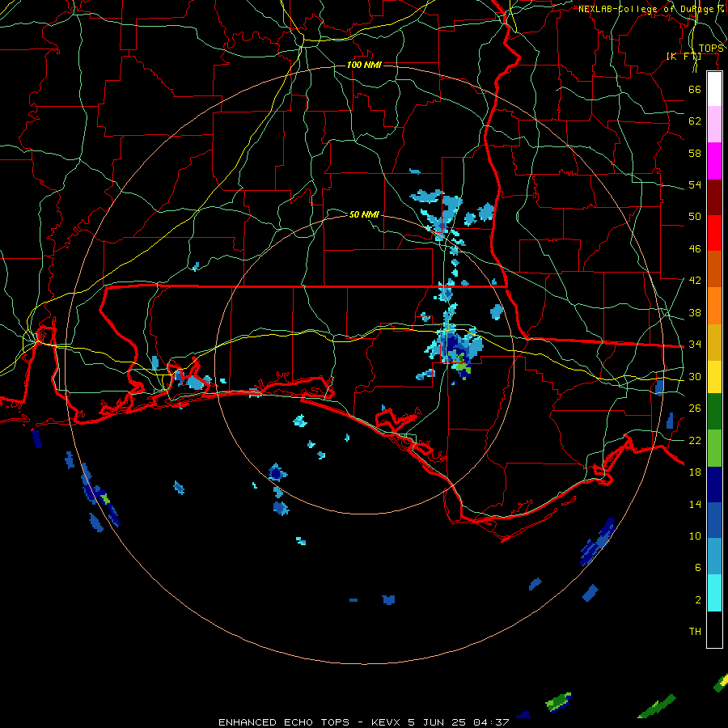
Task: Click the gold swatch between 38 and 34
Action: point(714,342)
